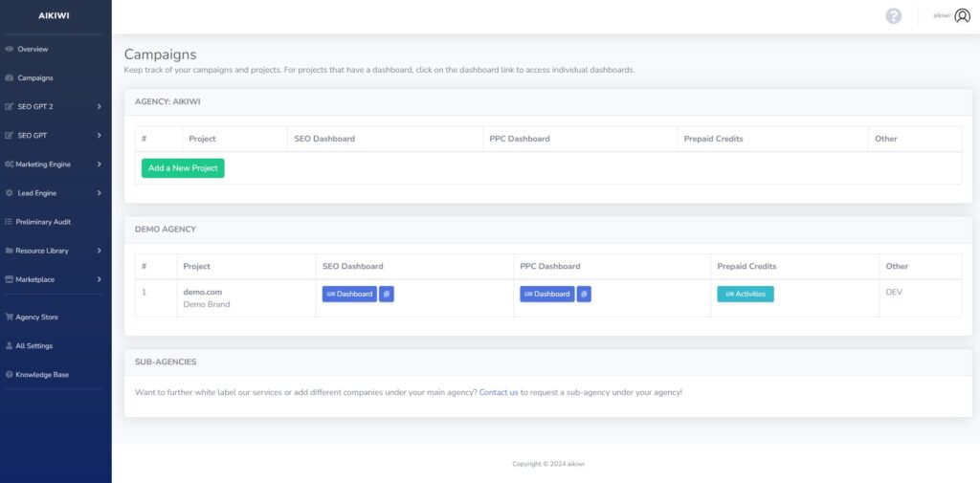Open the user profile avatar icon
The height and width of the screenshot is (483, 980).
click(963, 16)
